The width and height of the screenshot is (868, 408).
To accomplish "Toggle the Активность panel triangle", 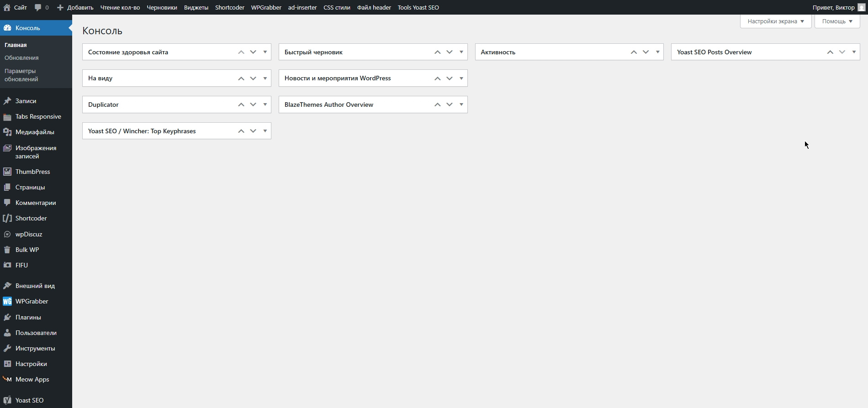I will coord(658,52).
